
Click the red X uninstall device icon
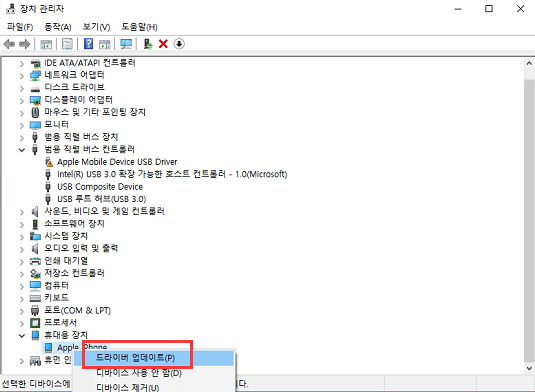point(163,44)
